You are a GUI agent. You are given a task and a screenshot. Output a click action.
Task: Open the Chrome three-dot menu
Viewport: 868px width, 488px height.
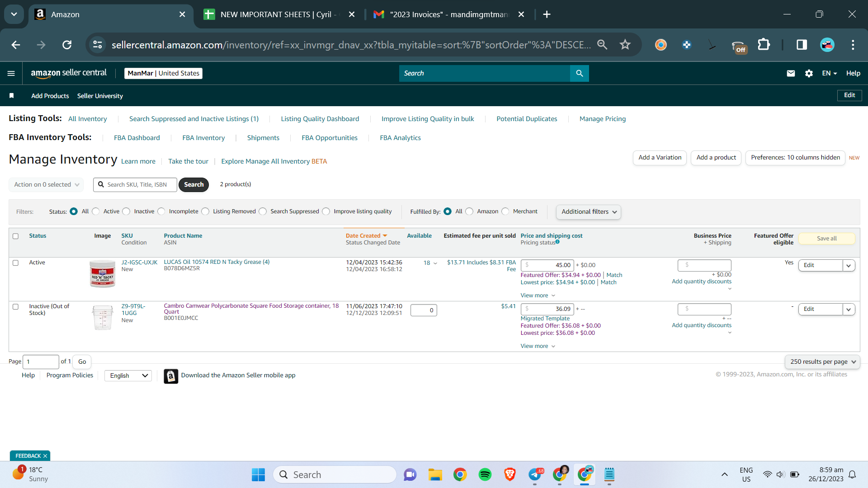[853, 45]
